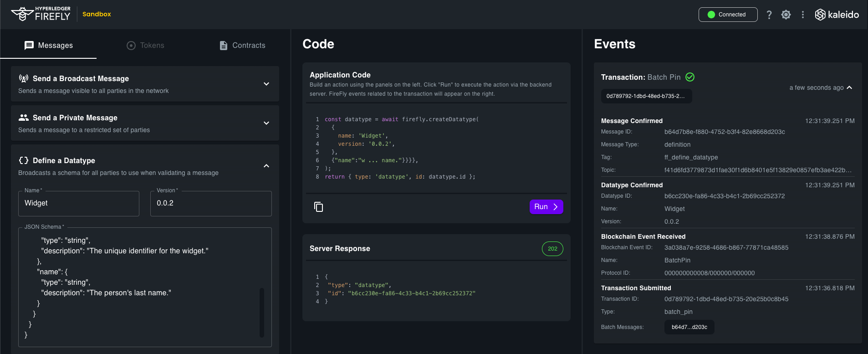868x354 pixels.
Task: Expand the Send a Private Message panel
Action: 266,123
